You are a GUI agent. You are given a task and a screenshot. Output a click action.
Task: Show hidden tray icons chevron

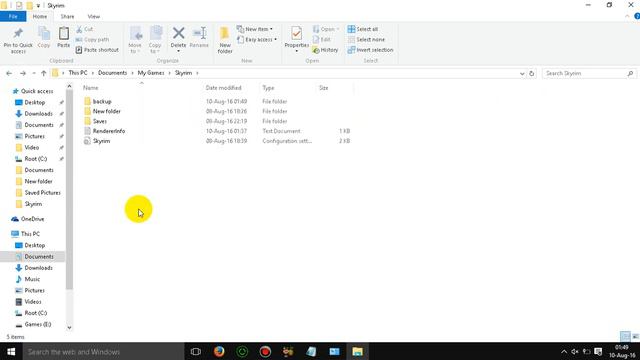564,351
